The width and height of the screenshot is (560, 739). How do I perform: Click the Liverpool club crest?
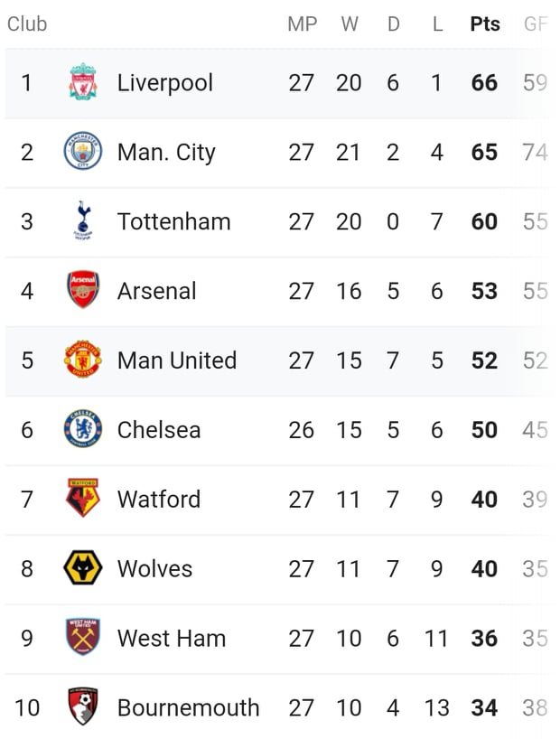(x=83, y=81)
